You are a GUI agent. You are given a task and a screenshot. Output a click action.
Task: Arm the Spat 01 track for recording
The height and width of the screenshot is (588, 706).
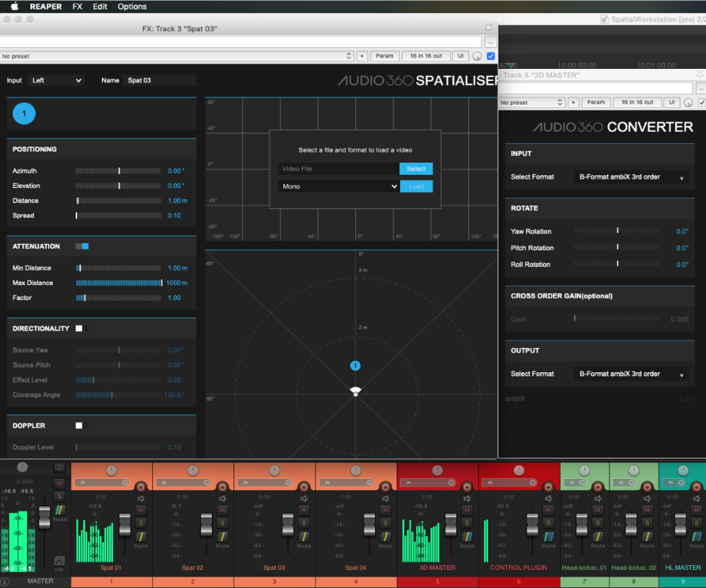click(140, 486)
